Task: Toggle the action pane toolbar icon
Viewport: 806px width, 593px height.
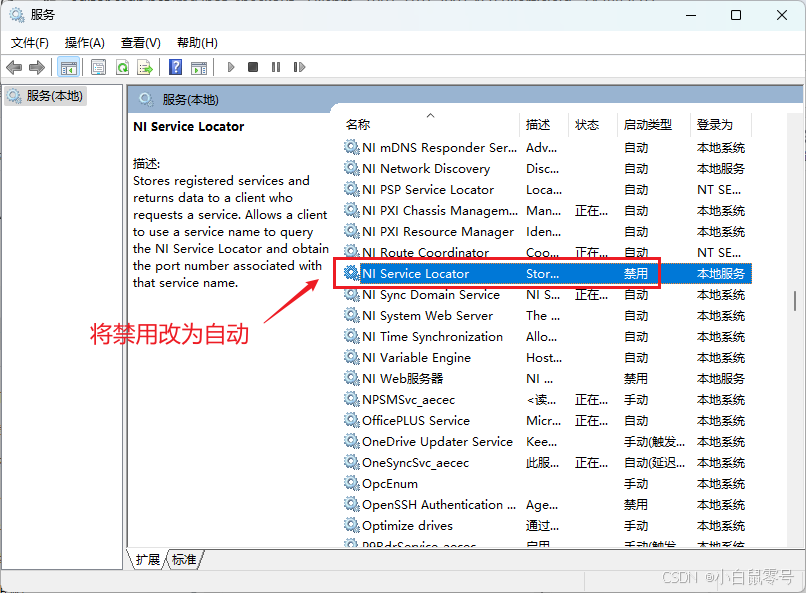Action: point(200,67)
